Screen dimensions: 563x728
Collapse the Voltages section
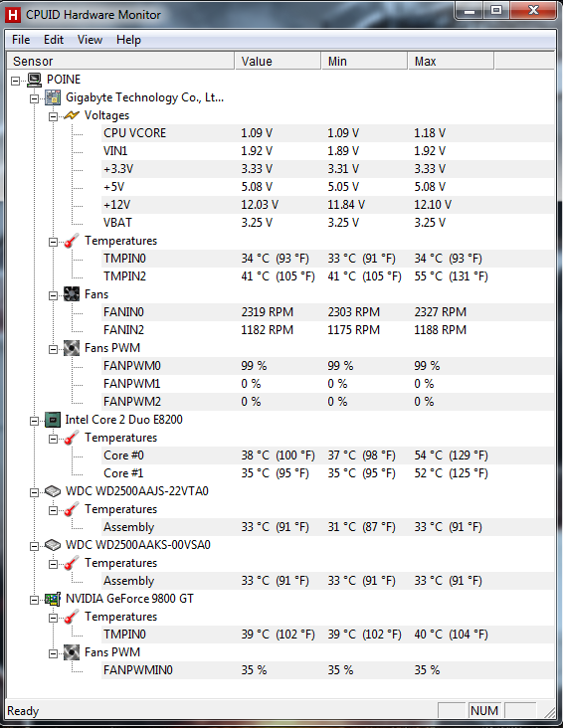(x=53, y=116)
